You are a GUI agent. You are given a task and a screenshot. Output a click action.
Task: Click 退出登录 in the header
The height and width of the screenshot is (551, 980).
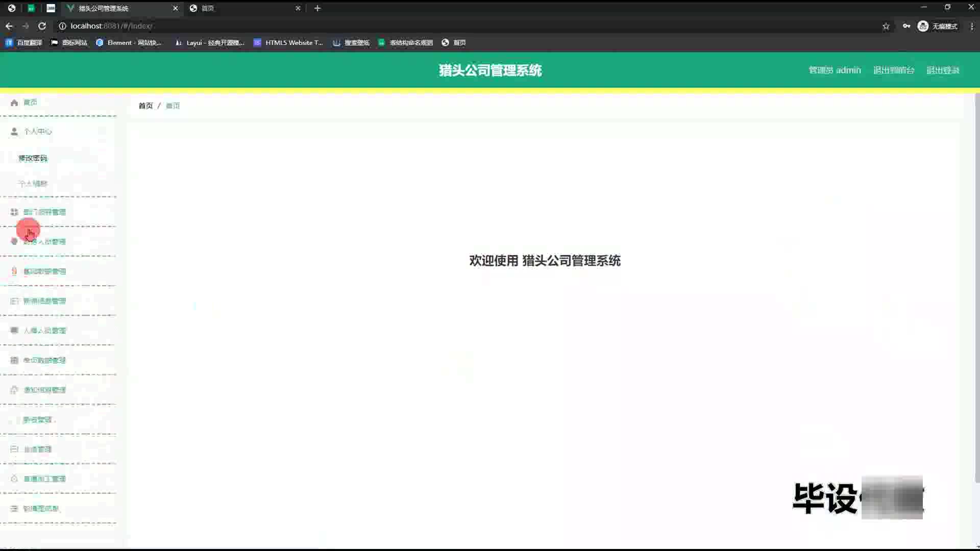click(943, 70)
